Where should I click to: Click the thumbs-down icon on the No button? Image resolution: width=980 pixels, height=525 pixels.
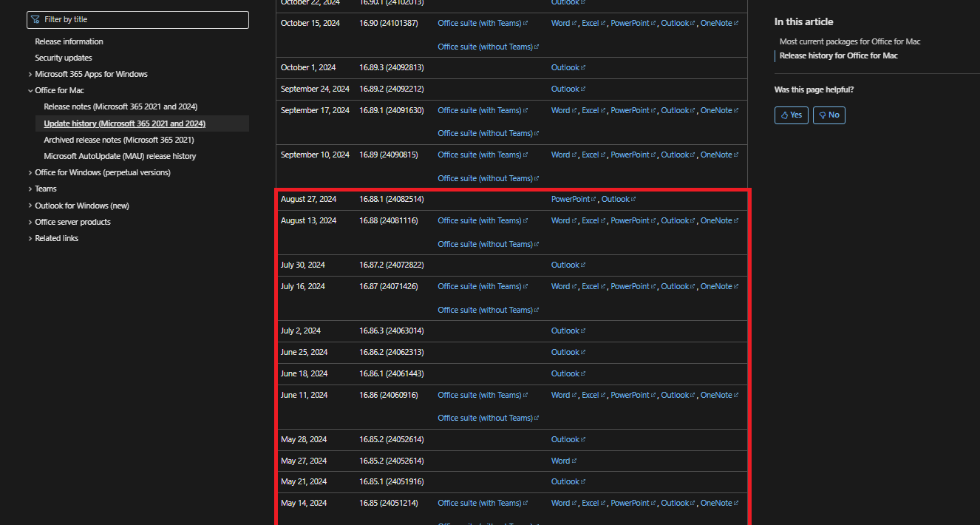tap(822, 115)
